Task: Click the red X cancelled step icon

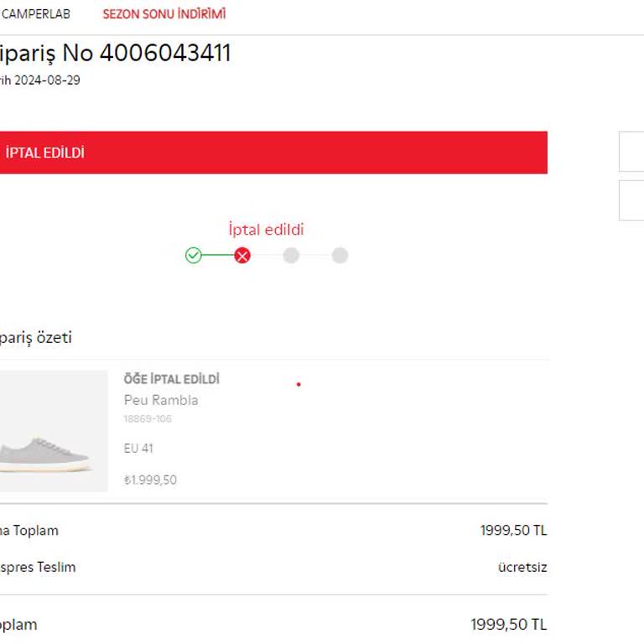Action: (x=242, y=256)
